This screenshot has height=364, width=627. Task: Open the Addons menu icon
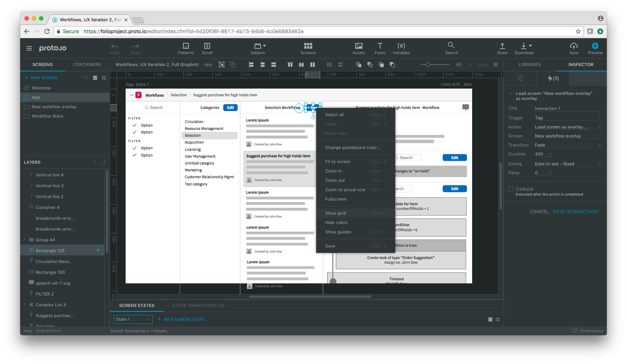click(258, 46)
